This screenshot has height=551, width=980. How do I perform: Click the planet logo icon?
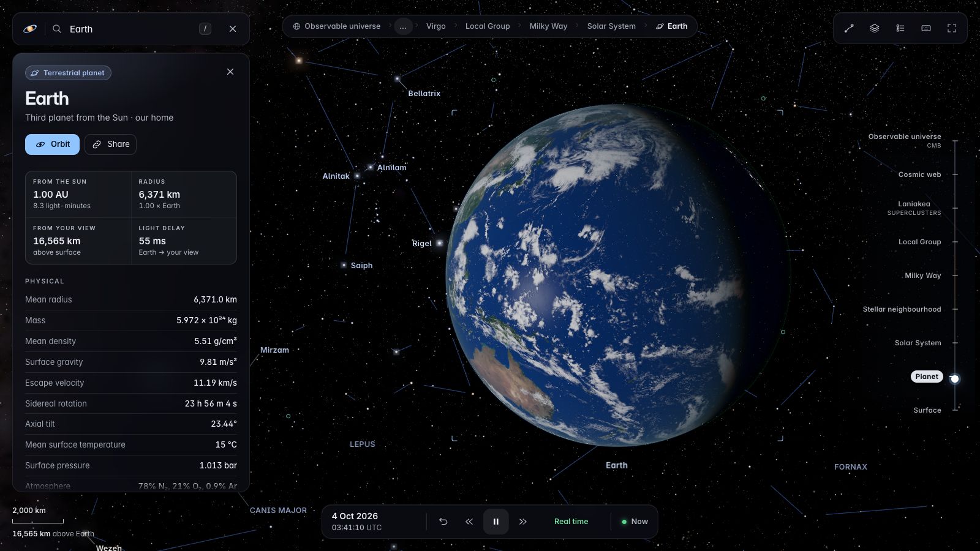pos(30,29)
